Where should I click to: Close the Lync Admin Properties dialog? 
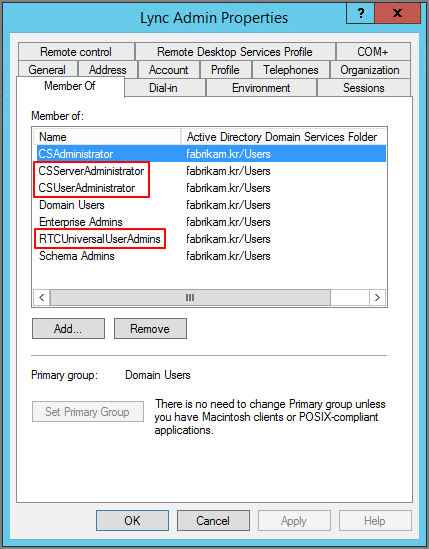tap(397, 13)
